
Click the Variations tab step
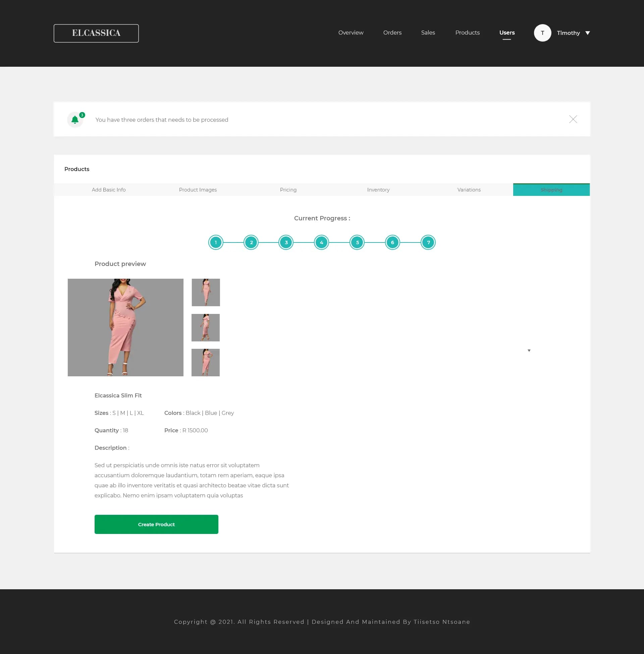(468, 189)
